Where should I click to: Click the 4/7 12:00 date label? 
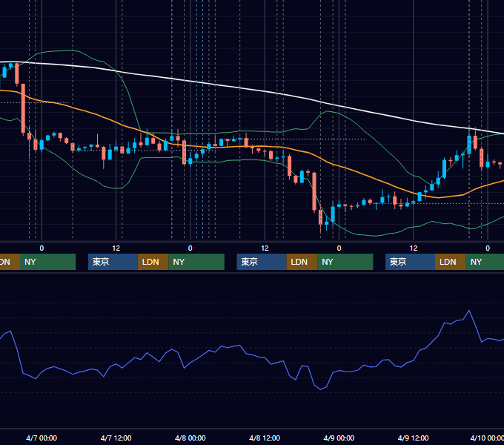[116, 438]
